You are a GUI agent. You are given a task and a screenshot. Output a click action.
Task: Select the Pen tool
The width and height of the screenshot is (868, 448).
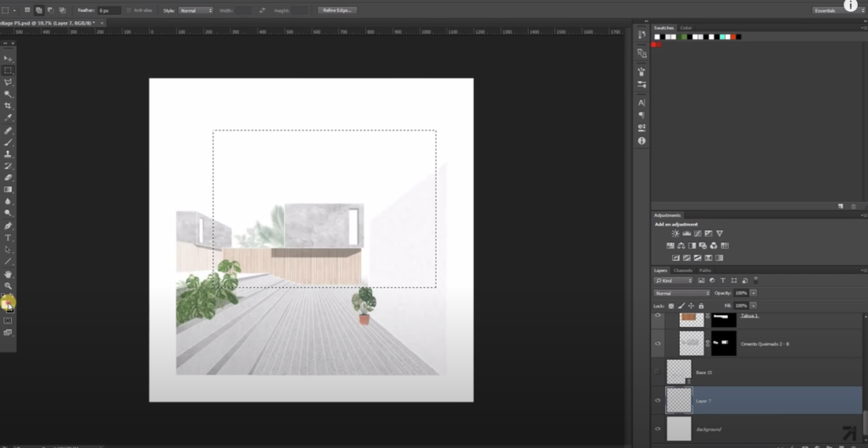coord(8,225)
